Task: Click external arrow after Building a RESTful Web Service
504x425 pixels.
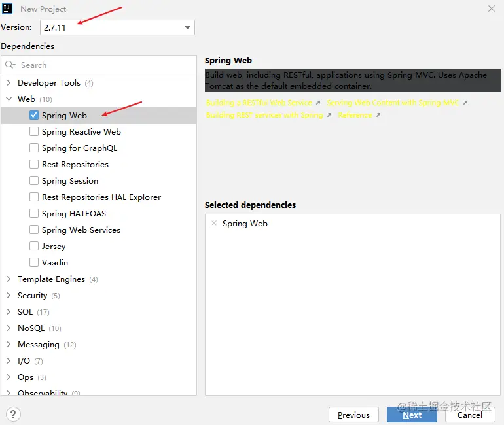Action: pos(318,103)
